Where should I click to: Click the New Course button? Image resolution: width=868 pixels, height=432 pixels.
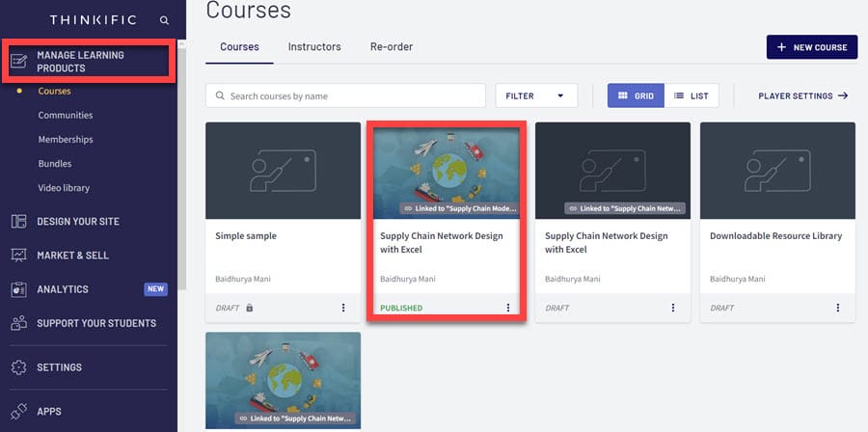coord(811,47)
